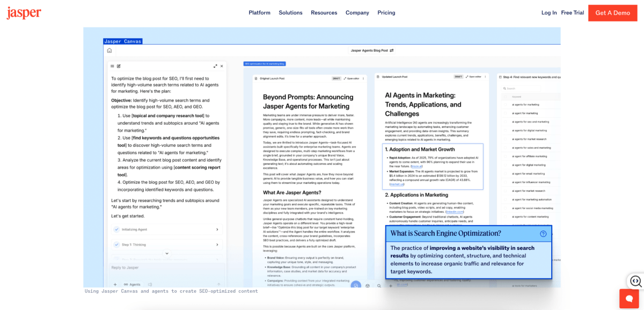Image resolution: width=644 pixels, height=310 pixels.
Task: Open the Updated Launch Post kebab menu
Action: (x=485, y=77)
